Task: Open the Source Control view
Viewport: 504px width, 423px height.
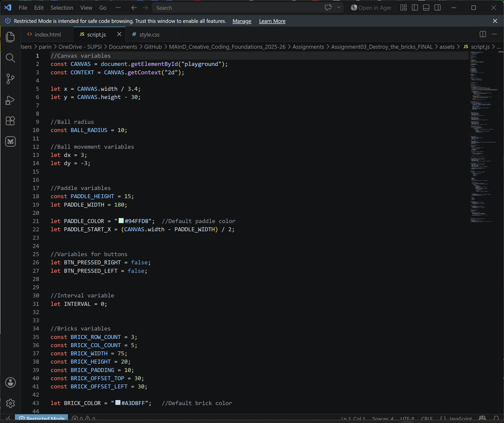Action: click(x=10, y=79)
